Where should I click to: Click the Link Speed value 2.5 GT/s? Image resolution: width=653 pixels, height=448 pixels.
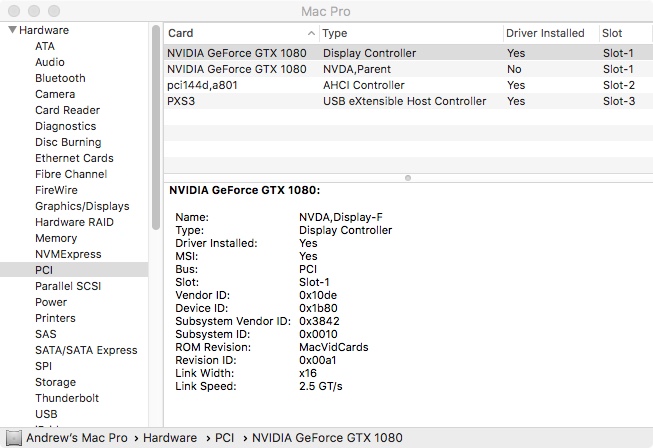pyautogui.click(x=321, y=386)
